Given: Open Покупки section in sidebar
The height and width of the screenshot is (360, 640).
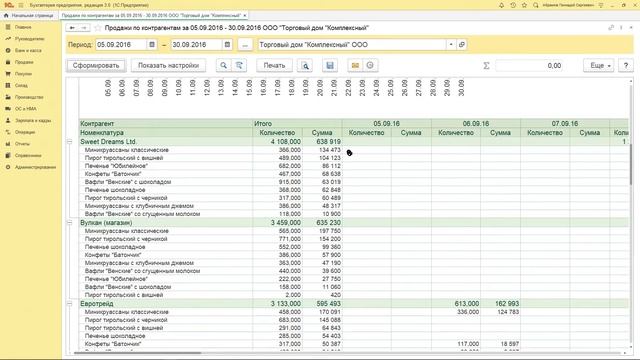Looking at the screenshot, I should coord(23,74).
